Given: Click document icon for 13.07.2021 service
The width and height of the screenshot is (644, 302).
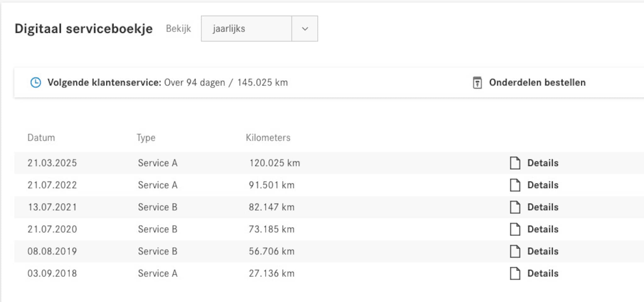Looking at the screenshot, I should [515, 207].
